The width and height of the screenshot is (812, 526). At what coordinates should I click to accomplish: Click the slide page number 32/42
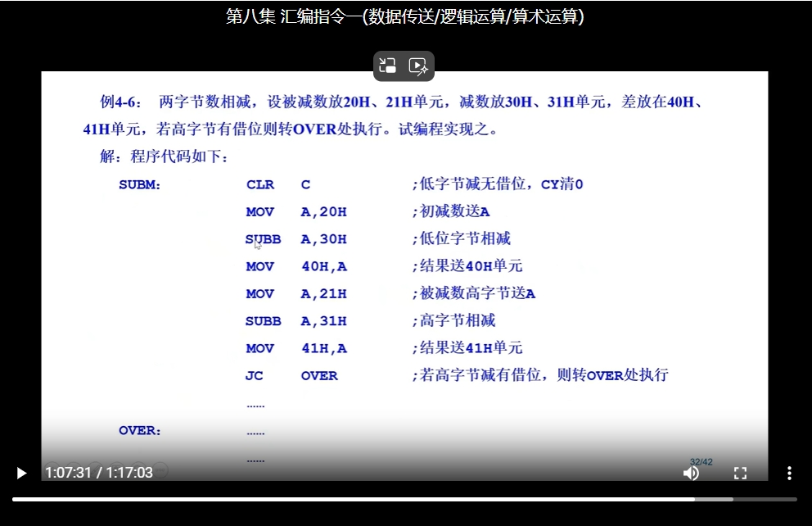[x=701, y=462]
